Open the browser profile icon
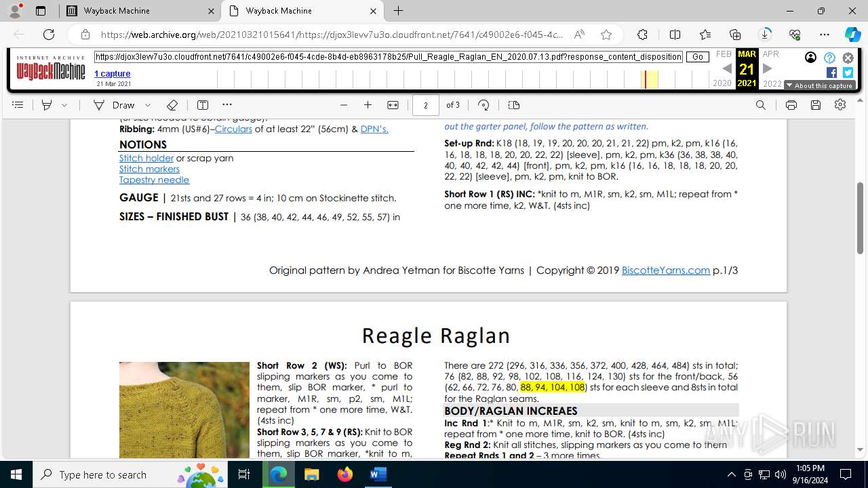The image size is (868, 488). pos(15,11)
